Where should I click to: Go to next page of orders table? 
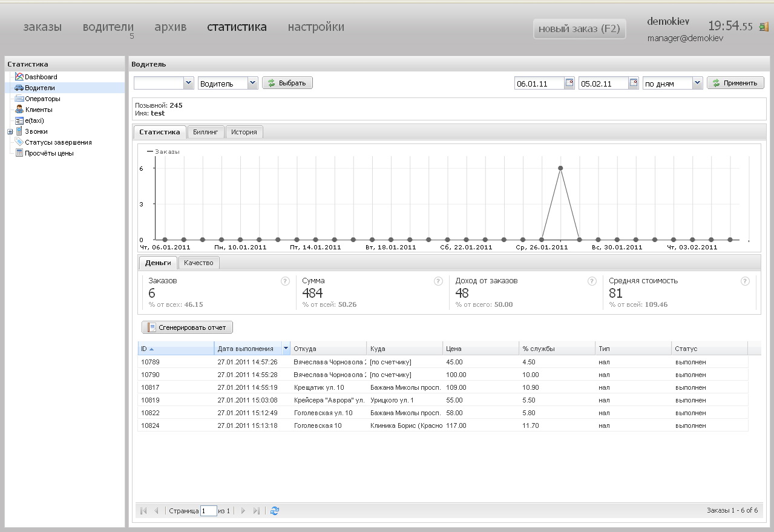(x=243, y=511)
